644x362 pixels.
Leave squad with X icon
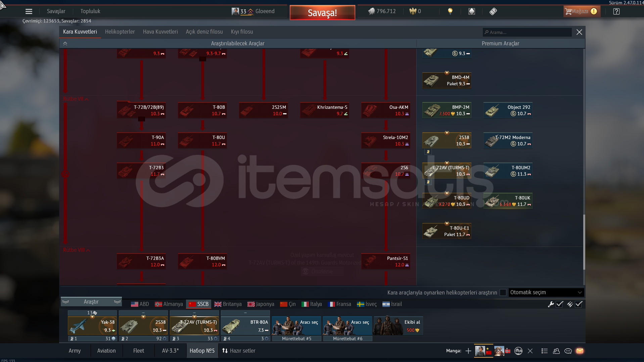pos(530,351)
